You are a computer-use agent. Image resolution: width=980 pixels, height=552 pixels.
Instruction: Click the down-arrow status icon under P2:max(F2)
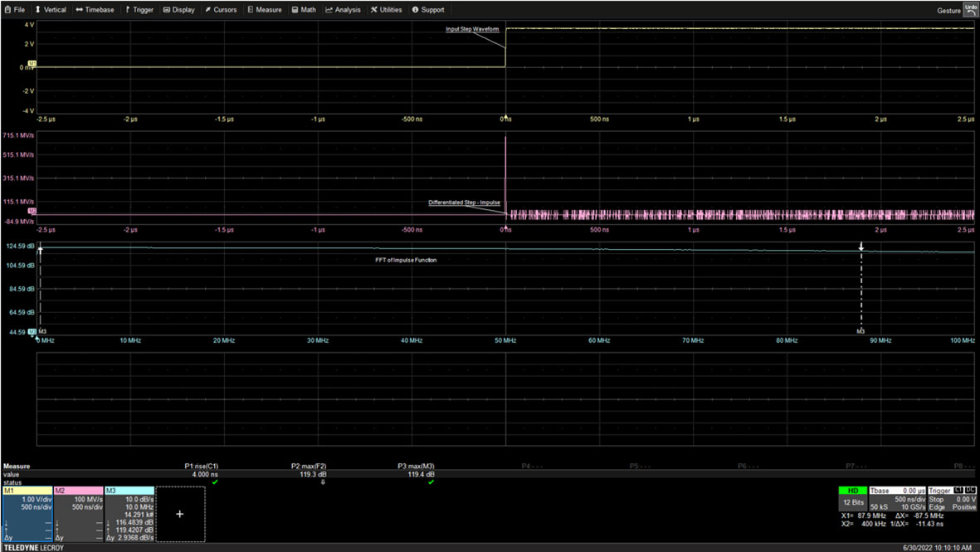(x=323, y=482)
